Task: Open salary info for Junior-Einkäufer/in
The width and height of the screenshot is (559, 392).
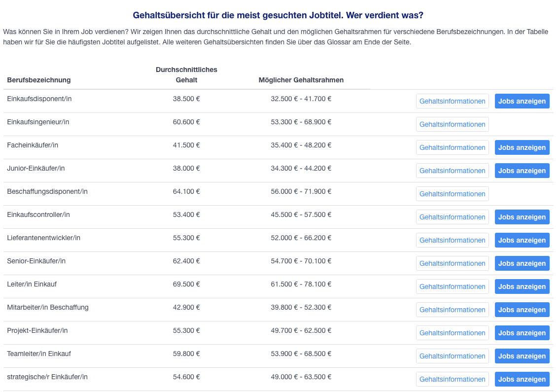Action: pos(452,171)
